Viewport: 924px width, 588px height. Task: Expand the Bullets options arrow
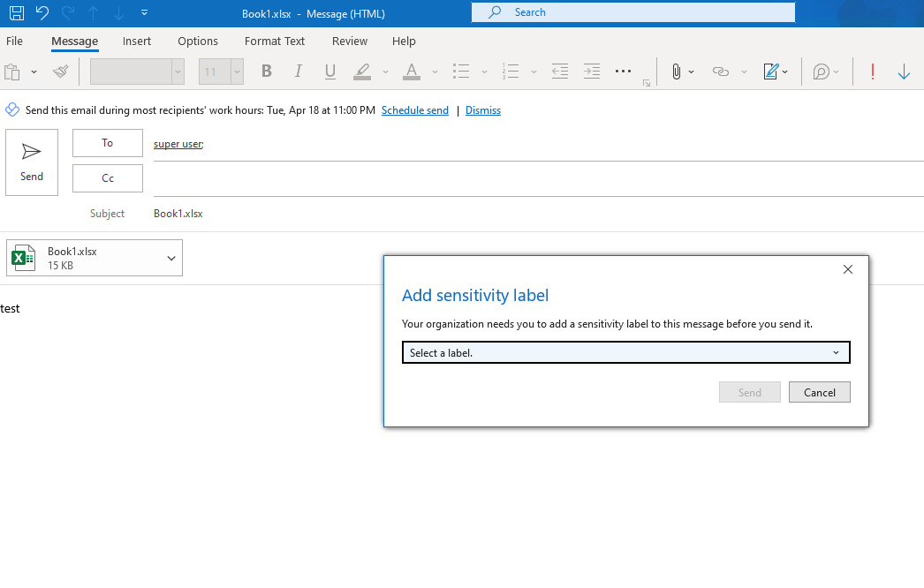(x=484, y=72)
